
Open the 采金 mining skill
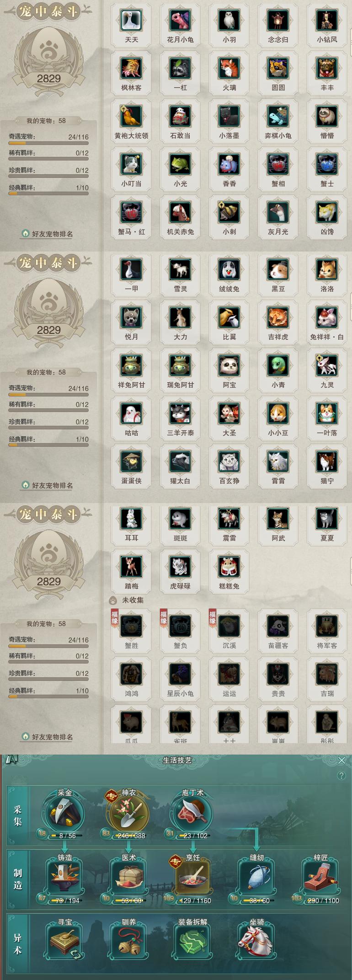(x=64, y=814)
